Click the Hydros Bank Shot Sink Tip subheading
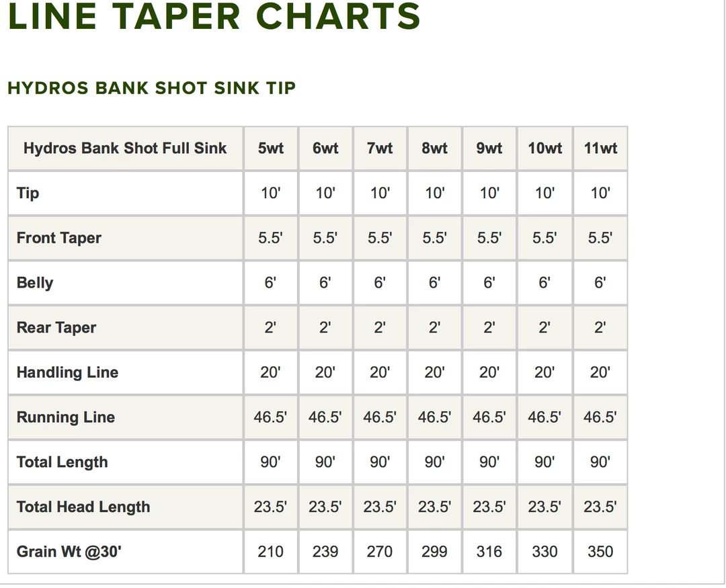726x588 pixels. pos(151,88)
